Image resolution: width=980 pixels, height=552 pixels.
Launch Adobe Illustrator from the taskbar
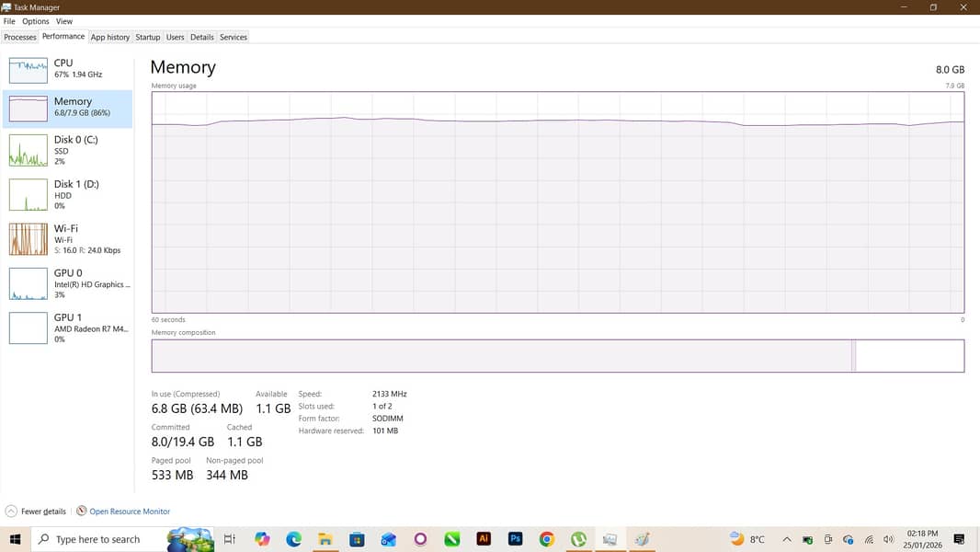pos(484,539)
